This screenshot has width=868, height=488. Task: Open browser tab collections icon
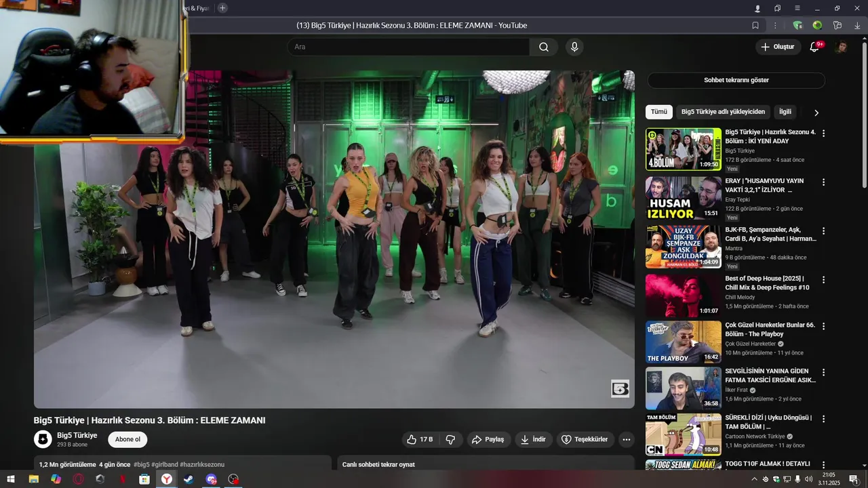point(777,8)
